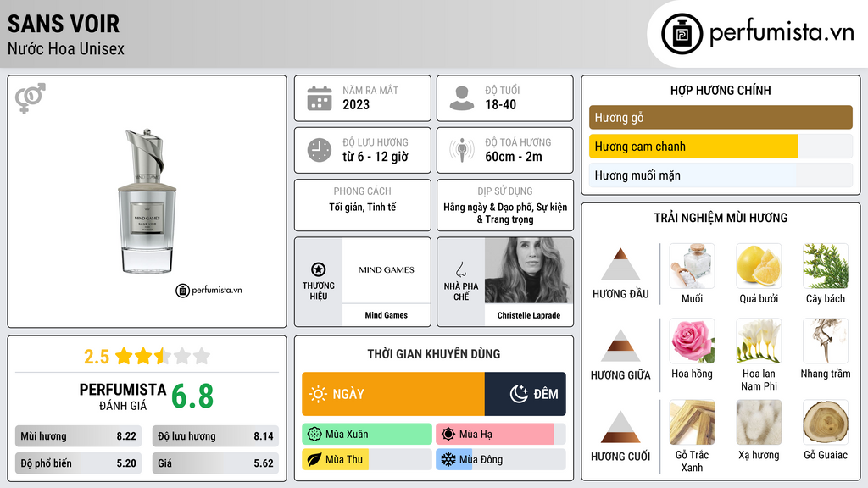This screenshot has height=488, width=868.
Task: Click the Dịp sử dụng occasions text
Action: (x=505, y=213)
